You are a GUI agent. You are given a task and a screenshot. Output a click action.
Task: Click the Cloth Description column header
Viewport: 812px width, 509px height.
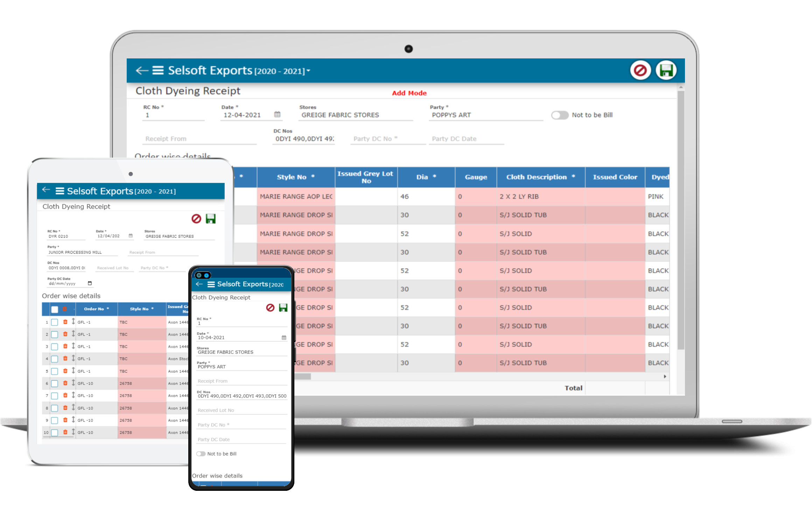[541, 177]
